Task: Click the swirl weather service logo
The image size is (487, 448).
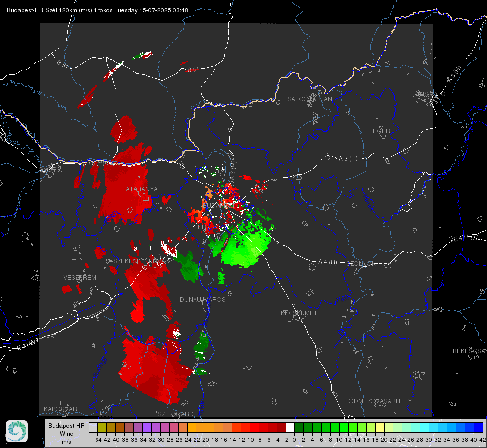Action: tap(17, 431)
